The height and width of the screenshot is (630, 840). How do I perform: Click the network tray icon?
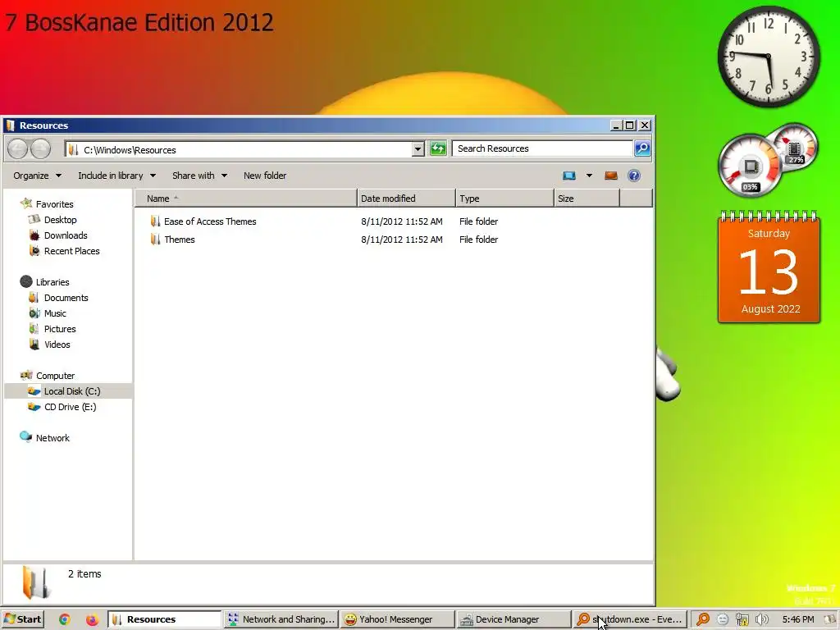point(742,620)
